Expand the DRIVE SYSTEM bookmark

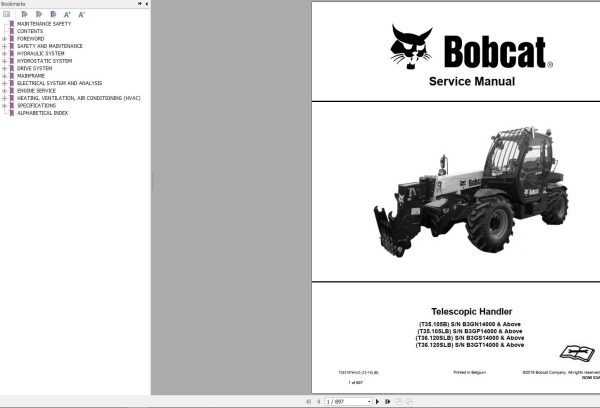coord(4,69)
